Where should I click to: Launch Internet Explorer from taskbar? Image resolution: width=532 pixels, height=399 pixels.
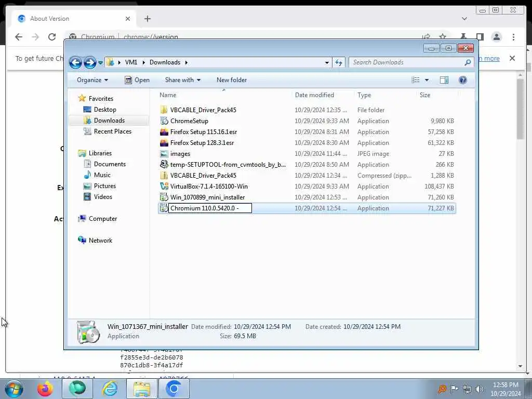(110, 389)
